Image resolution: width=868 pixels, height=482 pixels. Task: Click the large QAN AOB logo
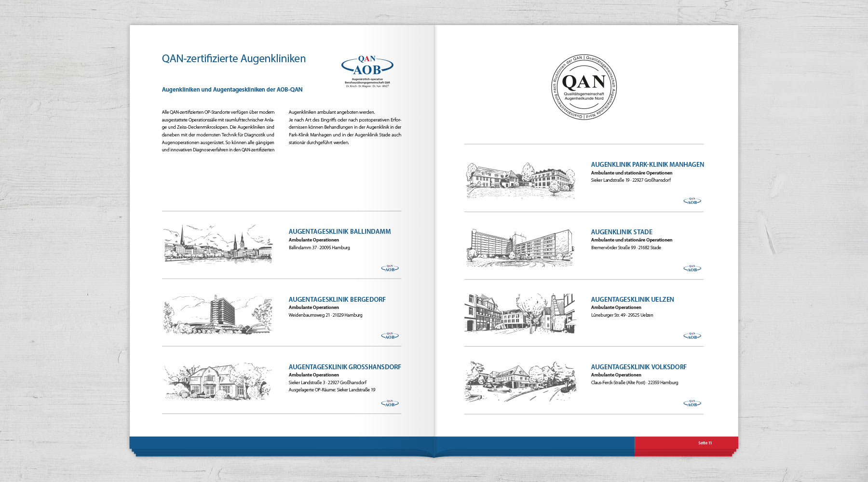coord(367,71)
